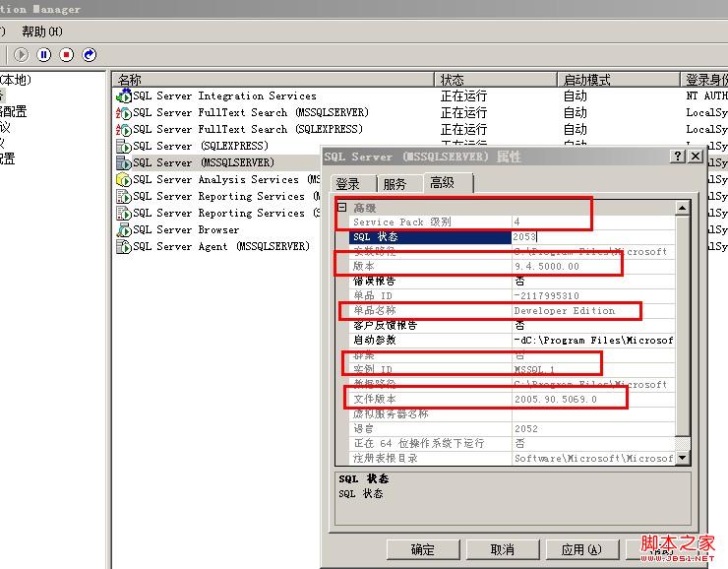Screen dimensions: 728x569
Task: Select first SQL Server Reporting Services icon
Action: [x=124, y=196]
